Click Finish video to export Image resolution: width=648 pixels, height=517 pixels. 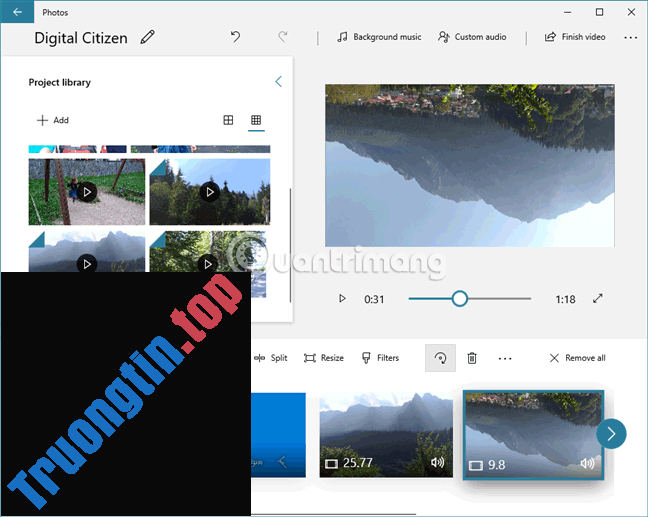pyautogui.click(x=575, y=37)
